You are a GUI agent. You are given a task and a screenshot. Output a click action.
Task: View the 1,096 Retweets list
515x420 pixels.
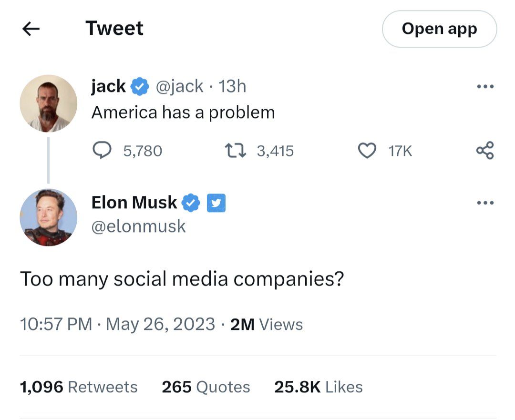[78, 387]
